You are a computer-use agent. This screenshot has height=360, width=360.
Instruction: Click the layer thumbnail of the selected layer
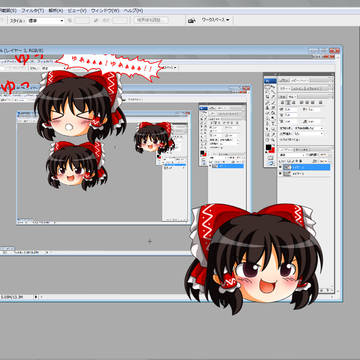coord(286,167)
